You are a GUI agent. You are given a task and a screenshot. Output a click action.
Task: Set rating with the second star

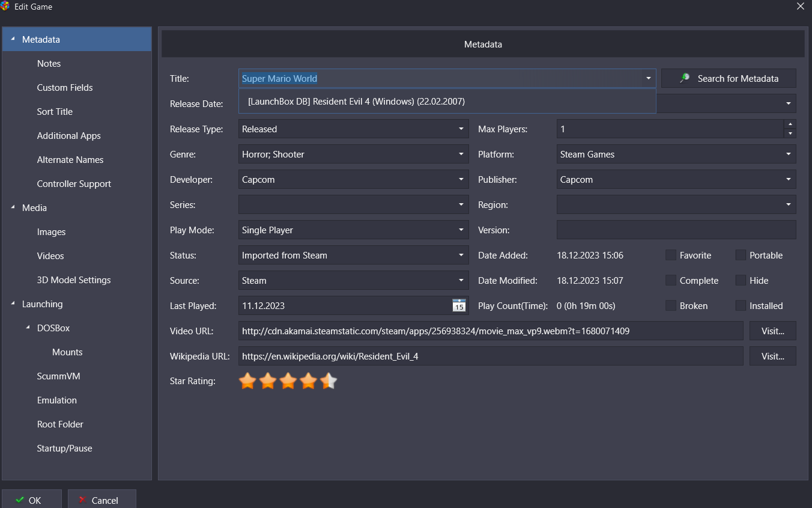pyautogui.click(x=268, y=381)
